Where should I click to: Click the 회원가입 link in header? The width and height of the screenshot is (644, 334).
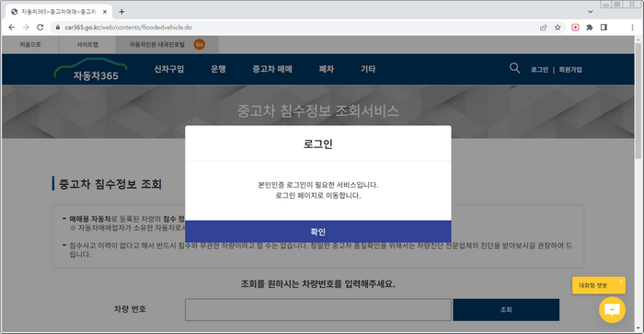coord(570,70)
